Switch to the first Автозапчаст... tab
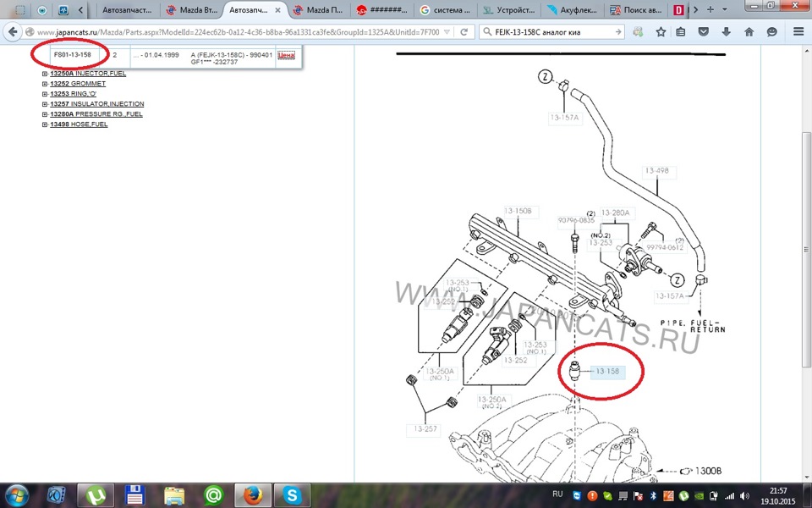The image size is (812, 508). 127,10
